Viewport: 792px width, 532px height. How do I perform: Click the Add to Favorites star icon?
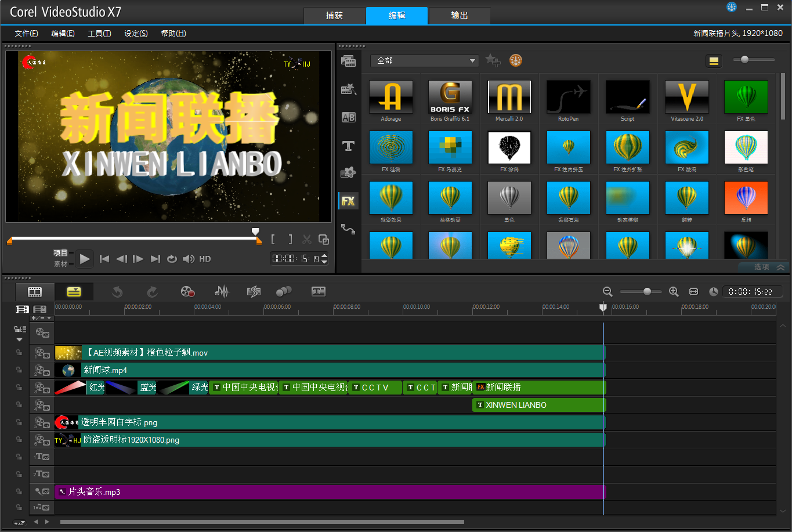(x=493, y=60)
